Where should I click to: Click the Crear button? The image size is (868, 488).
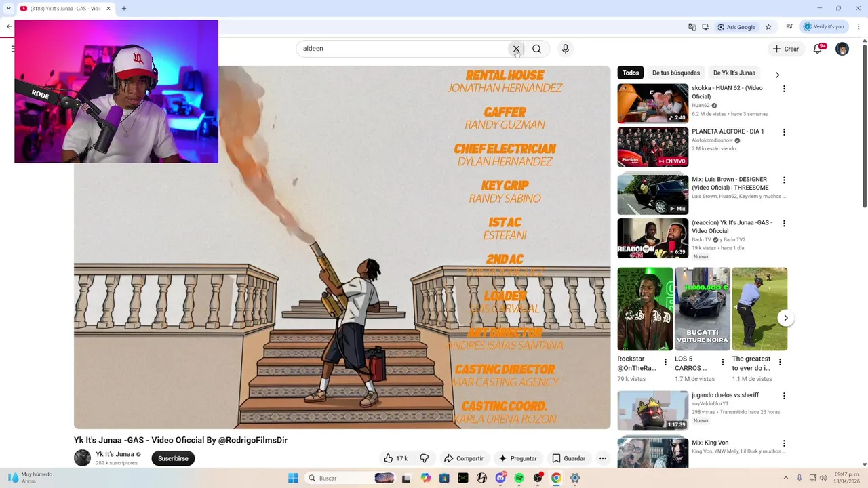coord(785,49)
